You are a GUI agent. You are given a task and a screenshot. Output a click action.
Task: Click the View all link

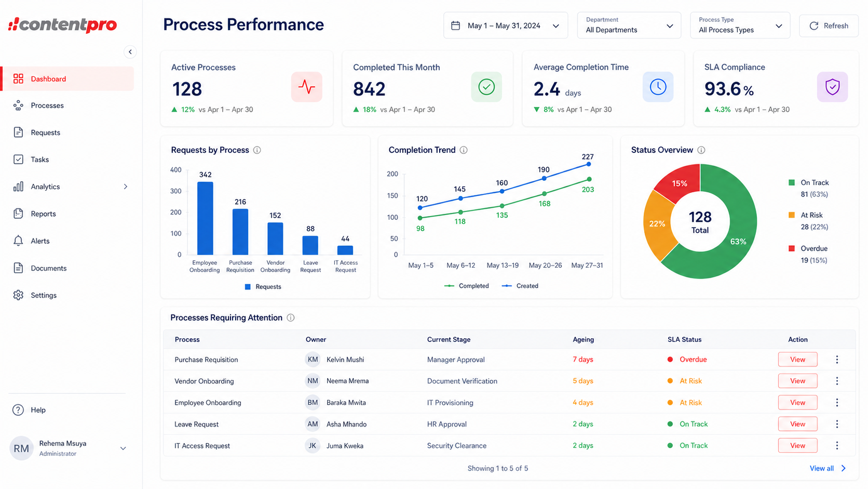[x=828, y=468]
